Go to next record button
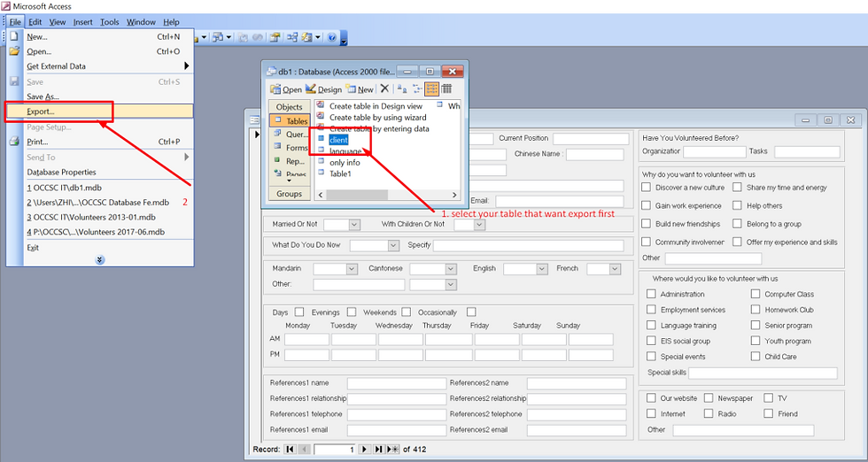This screenshot has height=462, width=868. [x=364, y=450]
